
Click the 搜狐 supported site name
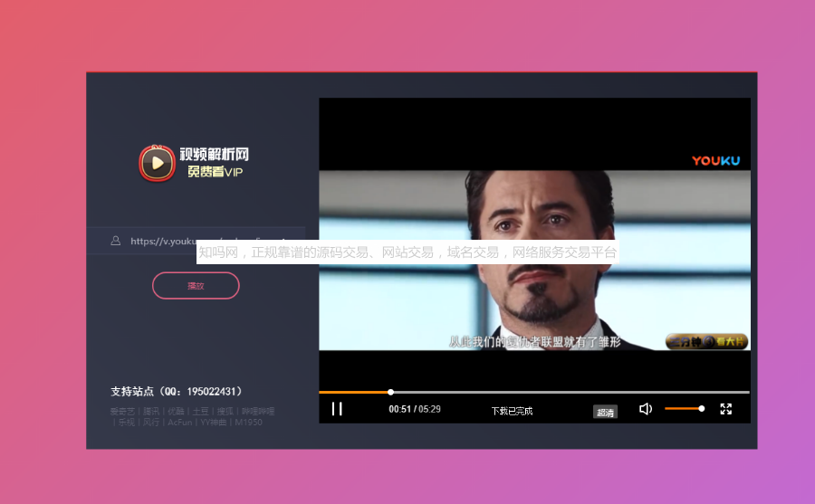225,412
